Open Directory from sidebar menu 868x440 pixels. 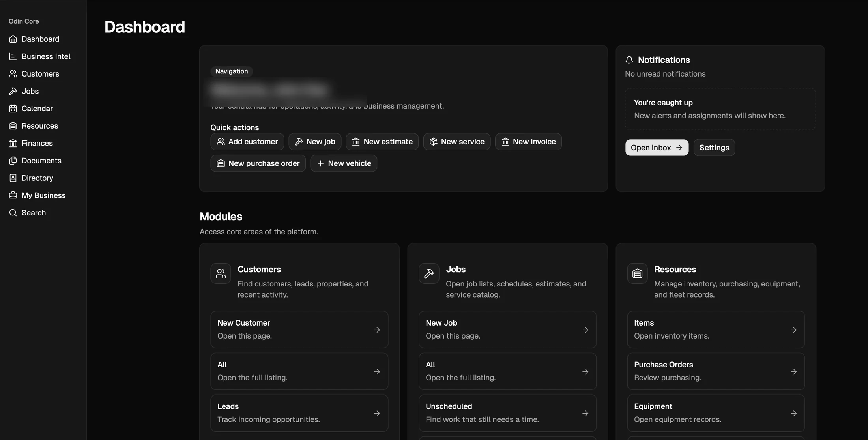[x=43, y=178]
